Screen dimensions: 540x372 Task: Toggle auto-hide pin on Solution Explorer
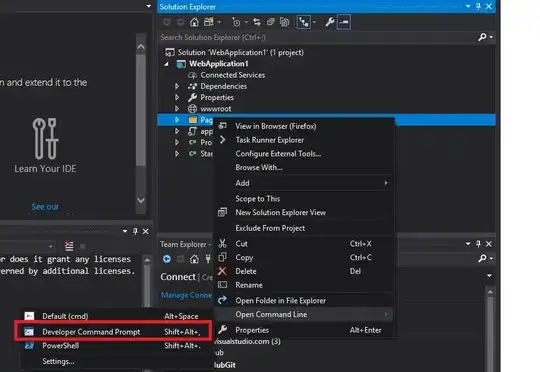pyautogui.click(x=478, y=6)
